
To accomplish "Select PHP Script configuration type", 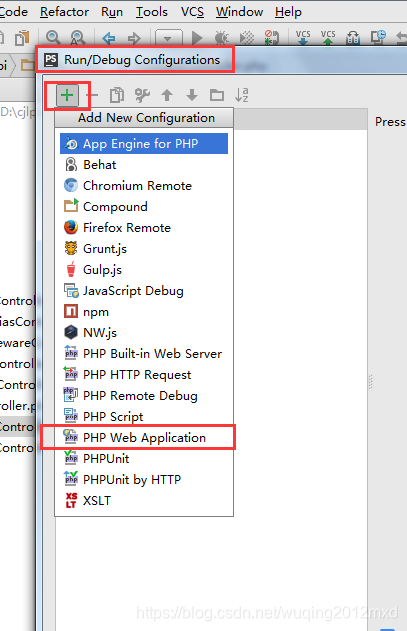I will pyautogui.click(x=144, y=417).
